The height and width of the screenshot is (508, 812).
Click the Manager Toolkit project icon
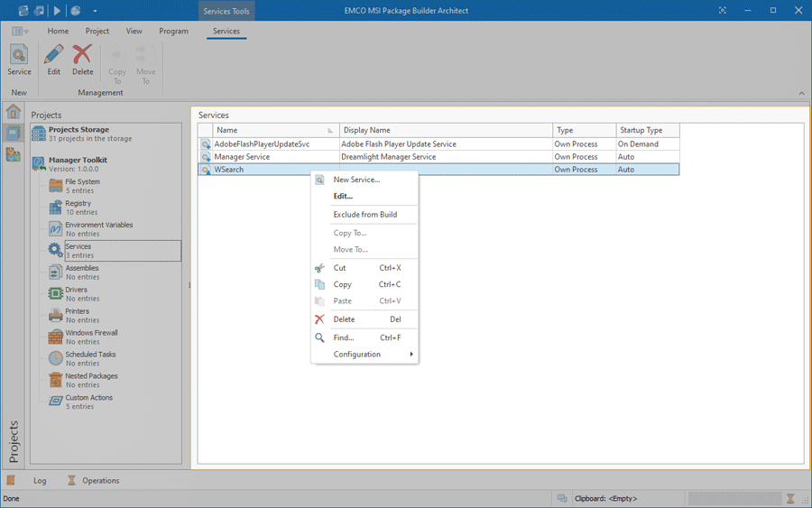39,163
